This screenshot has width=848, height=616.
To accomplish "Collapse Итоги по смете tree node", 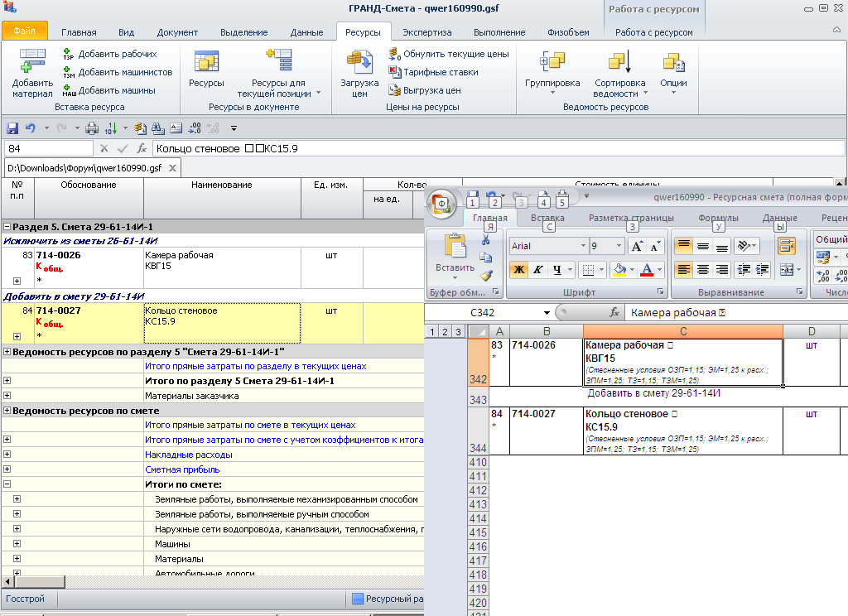I will tap(7, 484).
